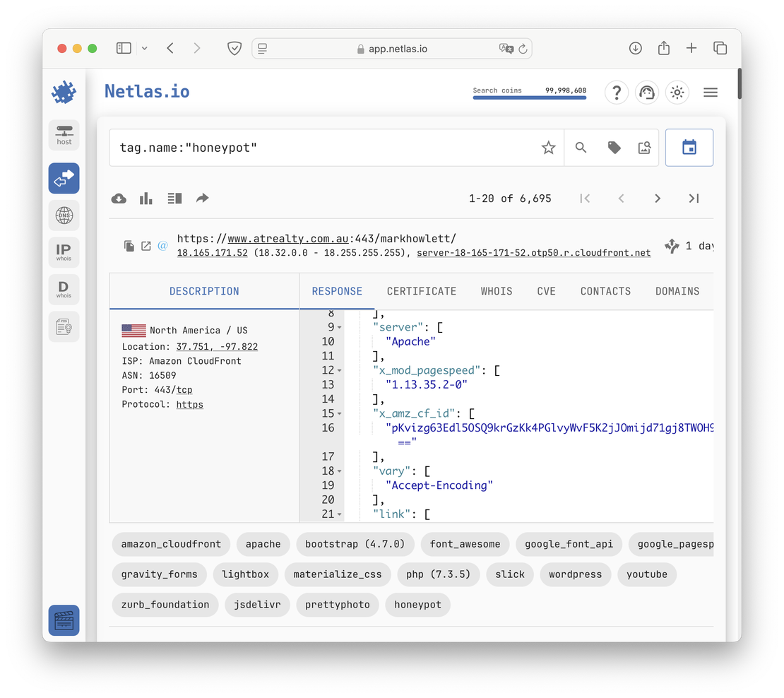Screen dimensions: 784x698
Task: Select the DNS search sidebar icon
Action: point(64,215)
